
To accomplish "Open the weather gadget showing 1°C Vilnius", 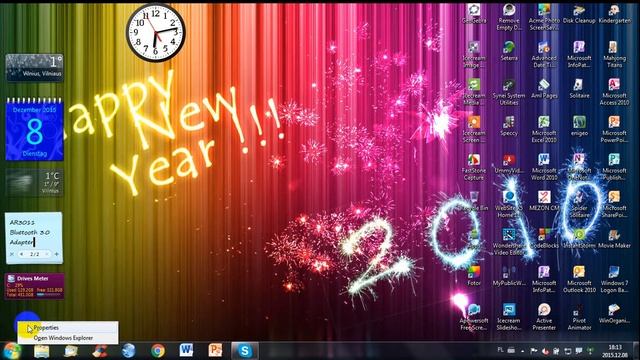I will pos(34,183).
